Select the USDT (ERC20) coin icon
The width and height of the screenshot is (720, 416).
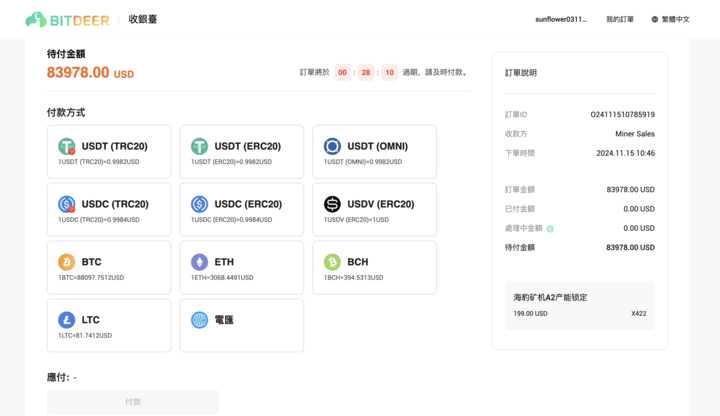point(199,146)
